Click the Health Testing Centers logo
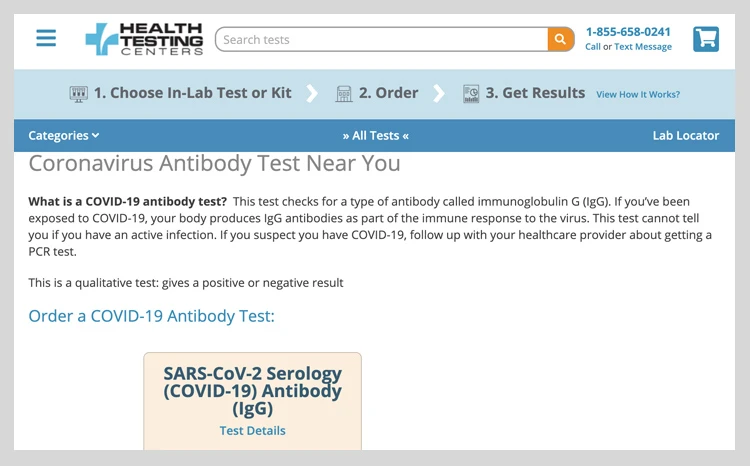Viewport: 750px width, 466px height. (x=144, y=39)
